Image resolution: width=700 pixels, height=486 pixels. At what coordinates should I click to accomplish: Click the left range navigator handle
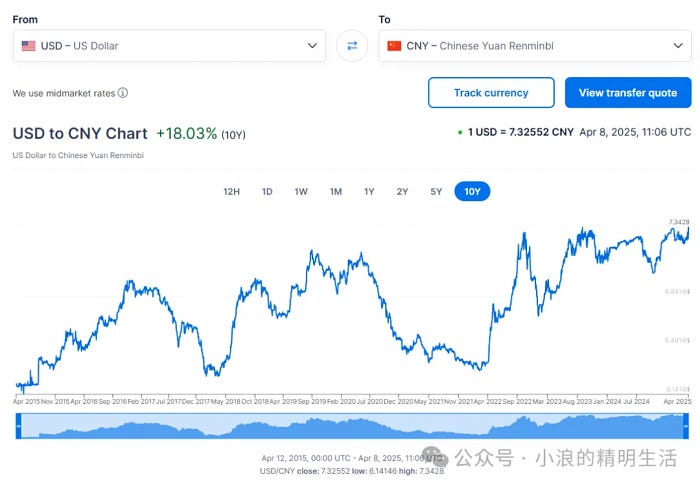point(18,426)
